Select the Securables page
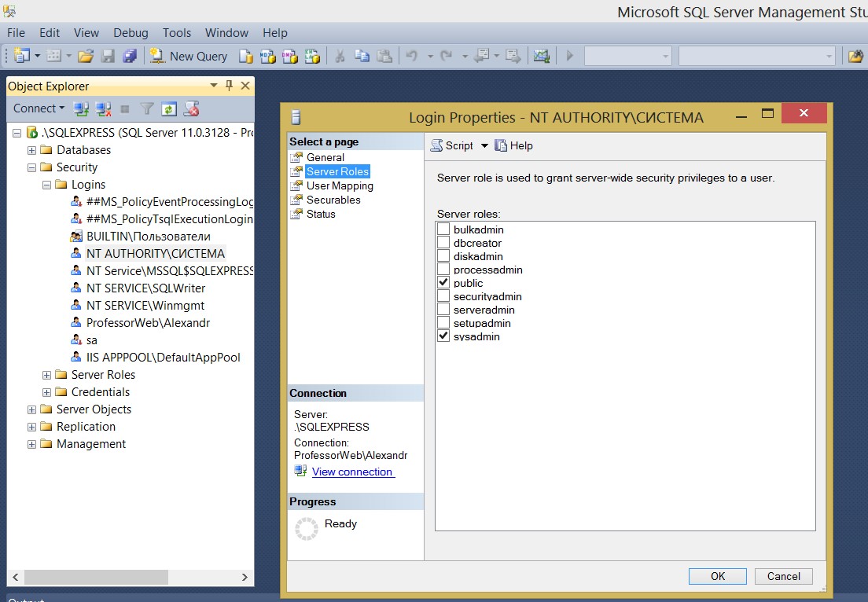 click(333, 200)
